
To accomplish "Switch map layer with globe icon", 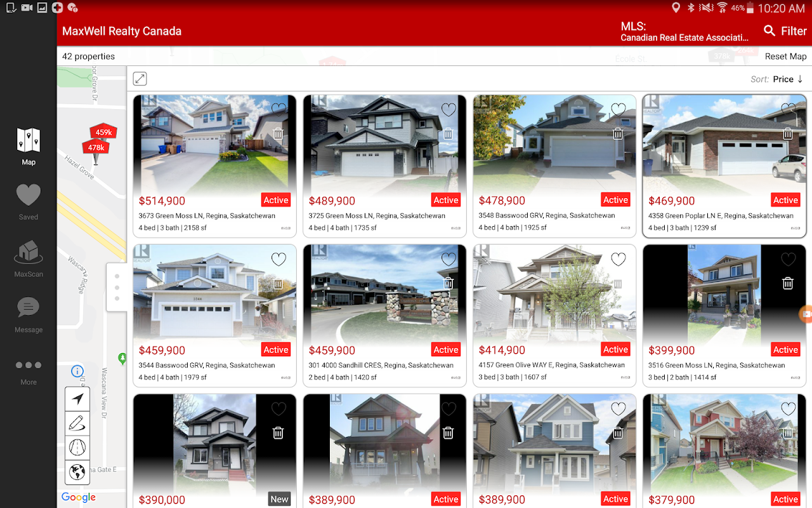I will click(x=77, y=472).
